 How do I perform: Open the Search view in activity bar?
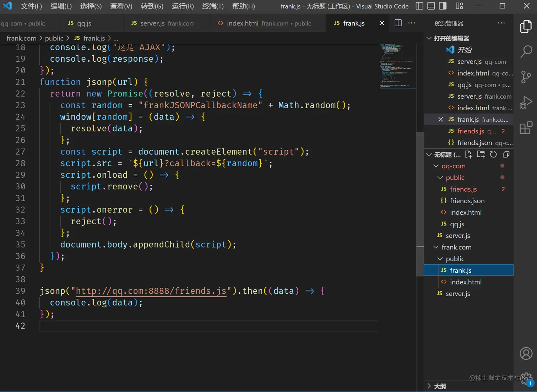(x=526, y=51)
